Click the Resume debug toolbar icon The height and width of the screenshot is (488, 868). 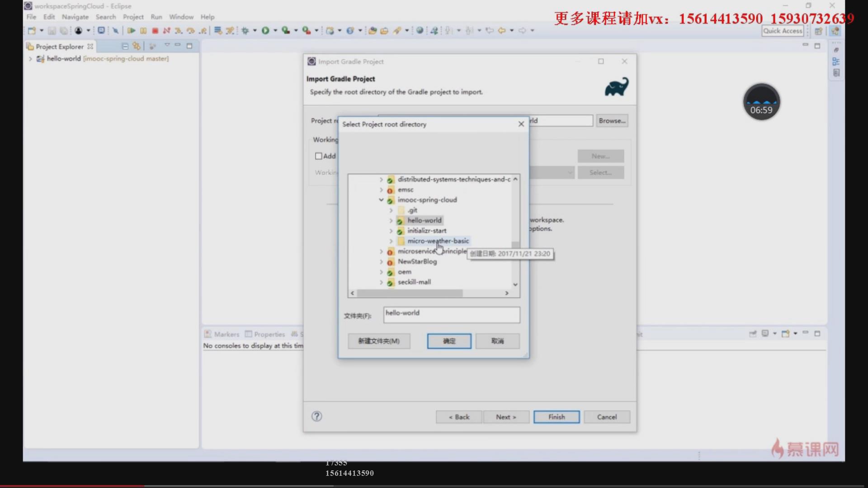coord(131,31)
